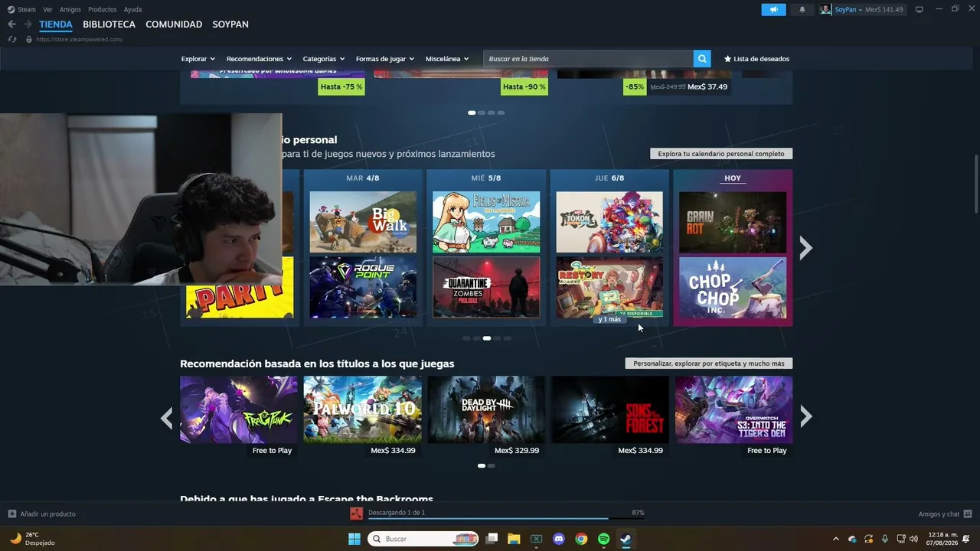Open the Steam notifications bell

[x=802, y=9]
